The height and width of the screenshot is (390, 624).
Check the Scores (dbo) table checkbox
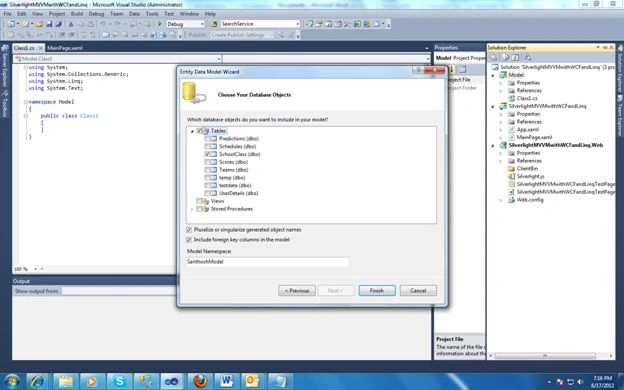[207, 162]
